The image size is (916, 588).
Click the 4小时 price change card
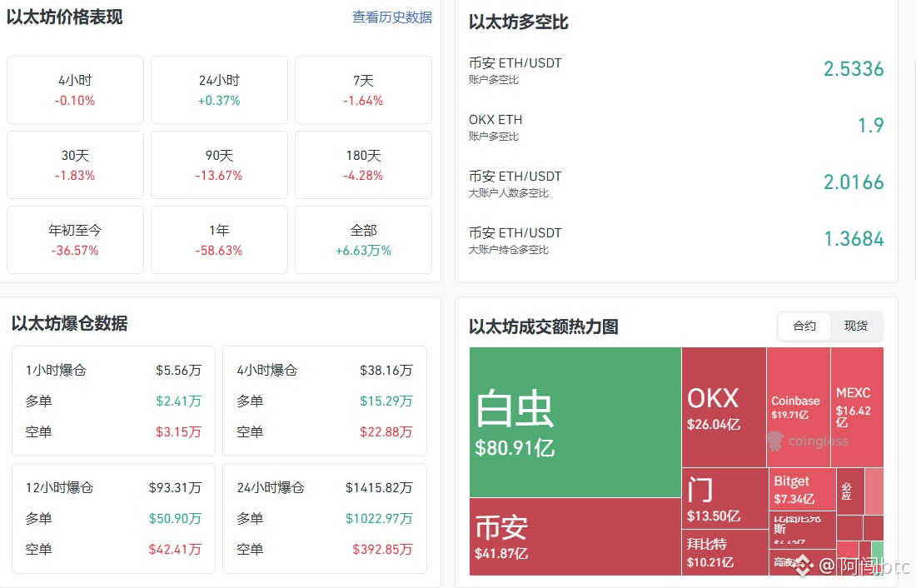(75, 90)
